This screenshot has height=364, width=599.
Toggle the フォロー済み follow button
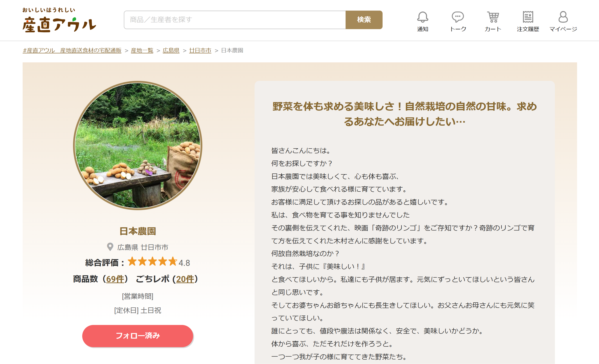(138, 336)
